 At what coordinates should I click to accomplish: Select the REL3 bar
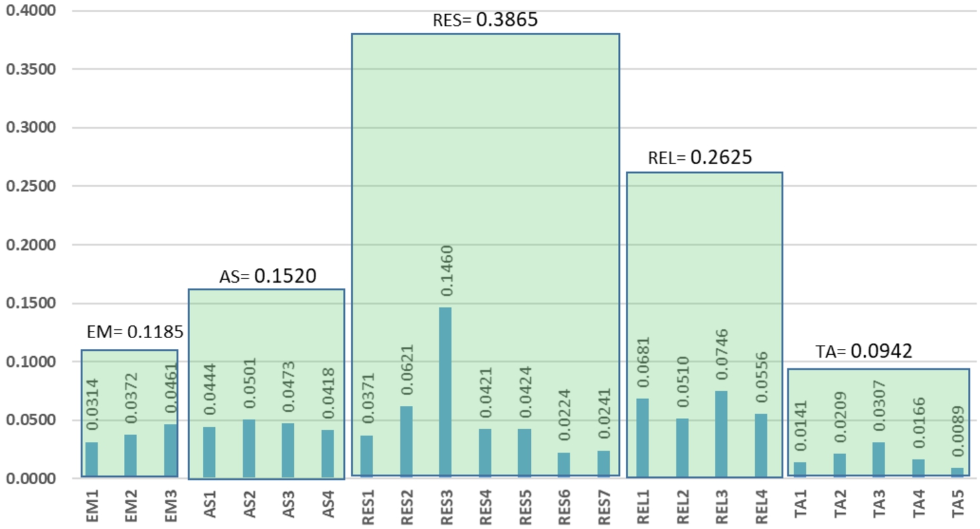coord(721,434)
